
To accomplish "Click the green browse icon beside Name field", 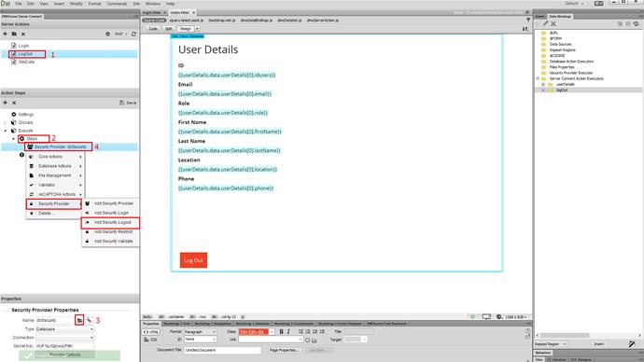I will pyautogui.click(x=79, y=320).
